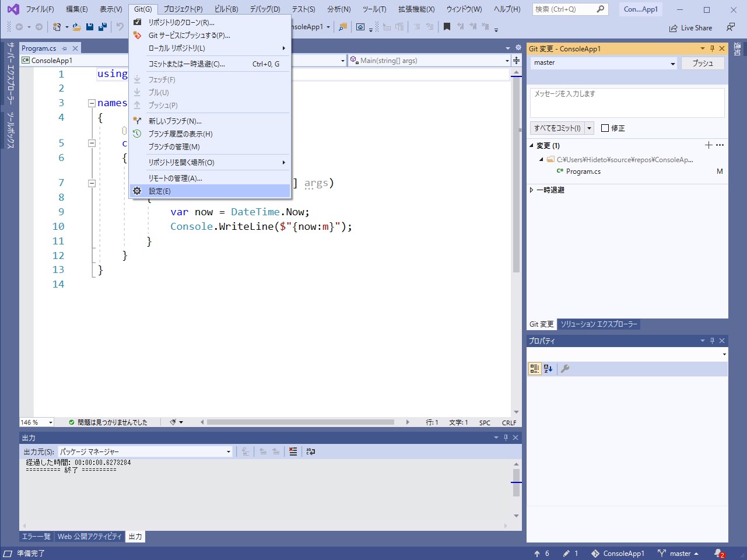Click the code cleanup broom icon
The width and height of the screenshot is (747, 560).
pyautogui.click(x=173, y=422)
